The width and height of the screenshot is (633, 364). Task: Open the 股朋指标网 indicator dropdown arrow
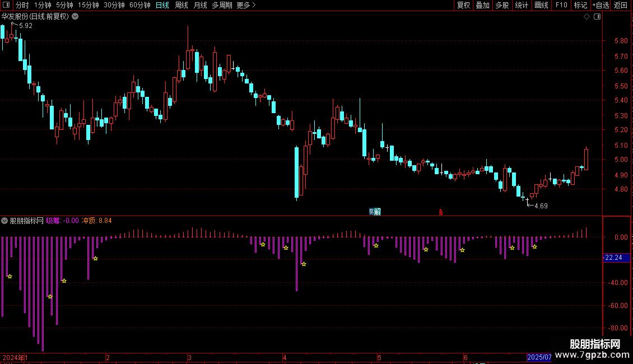tap(4, 221)
